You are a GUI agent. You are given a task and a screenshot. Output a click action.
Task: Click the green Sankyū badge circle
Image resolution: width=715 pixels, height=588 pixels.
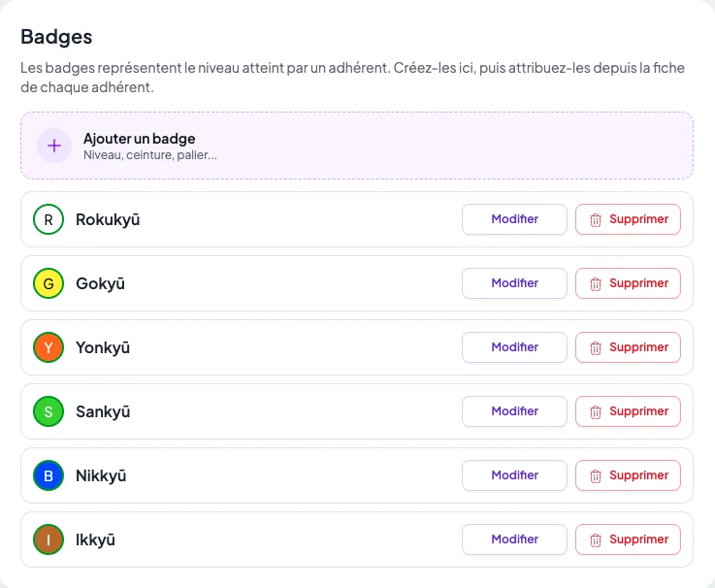coord(49,411)
